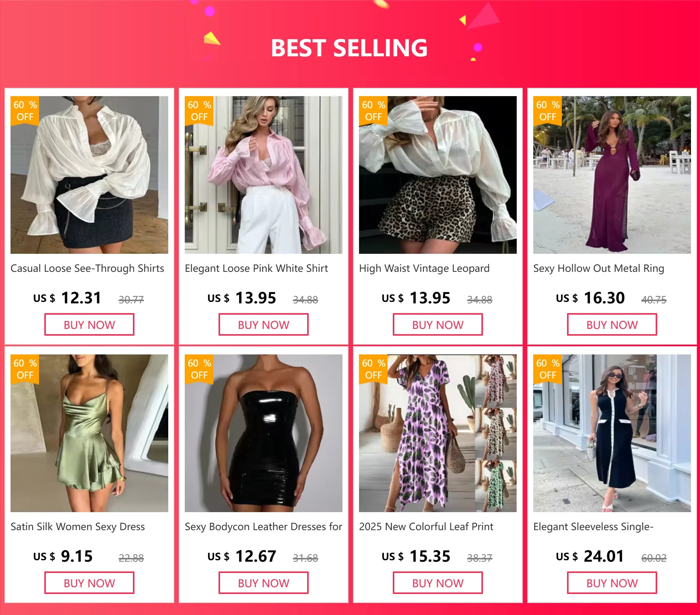The height and width of the screenshot is (615, 700).
Task: Click the sleeveless black dress photo
Action: coord(612,433)
